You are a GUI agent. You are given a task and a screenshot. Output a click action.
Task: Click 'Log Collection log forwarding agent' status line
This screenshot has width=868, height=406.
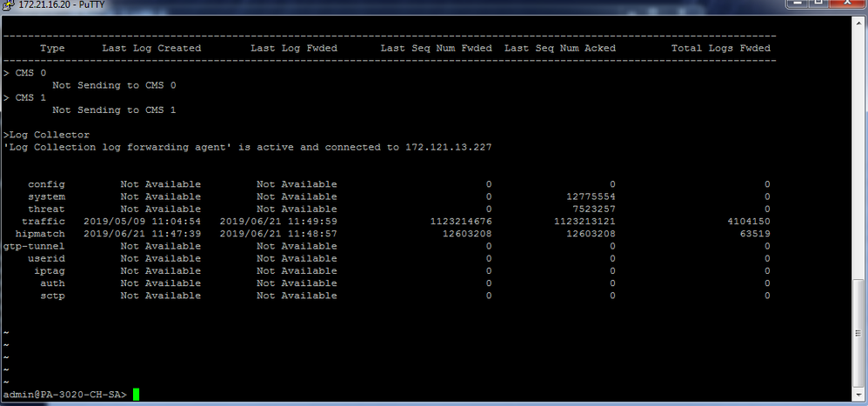(248, 147)
